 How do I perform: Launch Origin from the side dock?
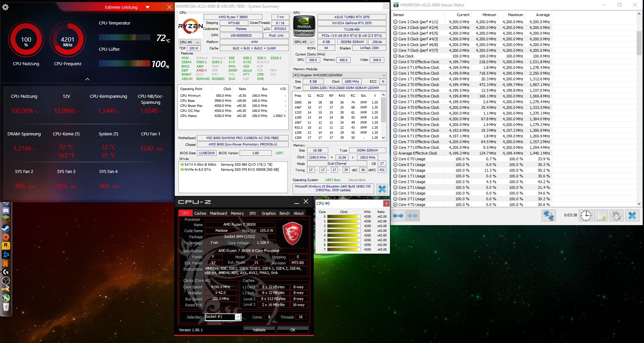click(x=6, y=237)
